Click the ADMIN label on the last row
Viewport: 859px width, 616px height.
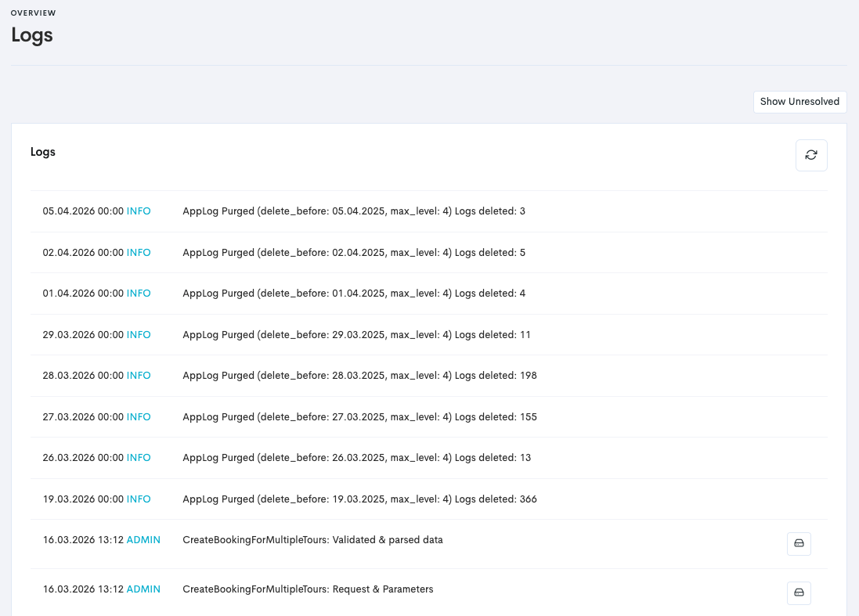(143, 589)
